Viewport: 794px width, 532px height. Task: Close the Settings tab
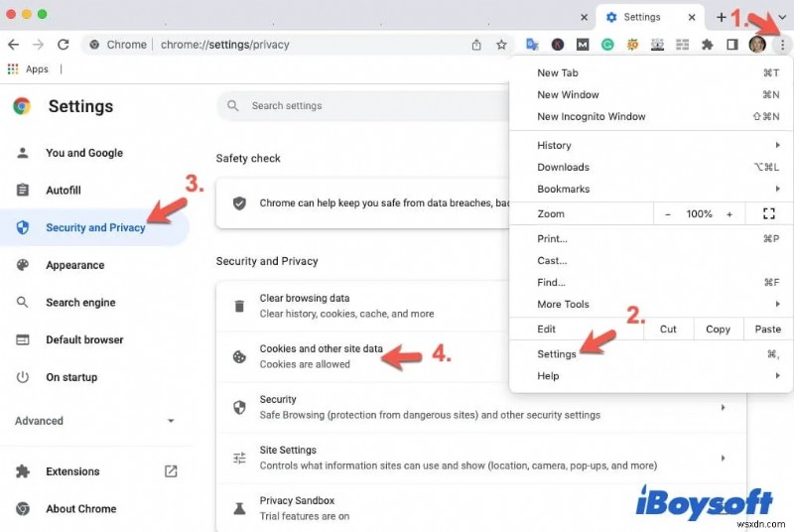click(x=692, y=17)
